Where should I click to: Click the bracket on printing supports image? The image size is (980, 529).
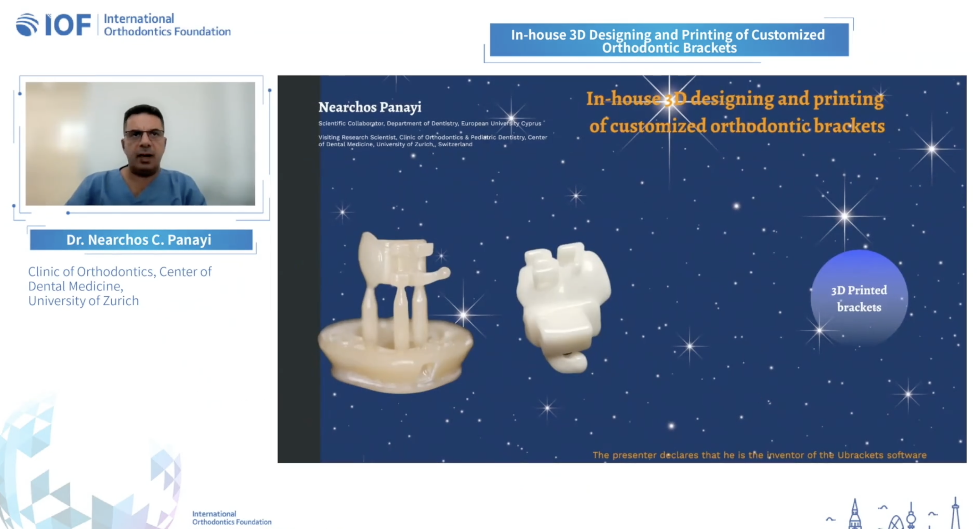(395, 312)
